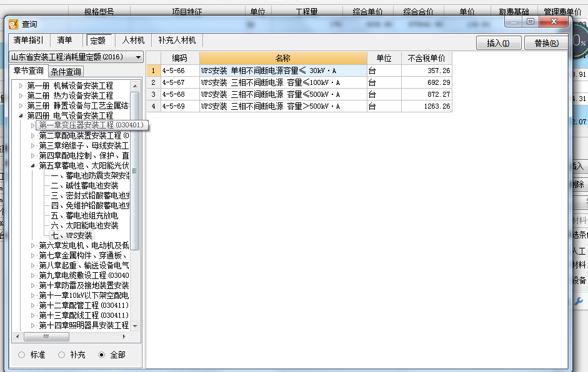Switch to the 人材机 tab
Image resolution: width=588 pixels, height=372 pixels.
[133, 40]
